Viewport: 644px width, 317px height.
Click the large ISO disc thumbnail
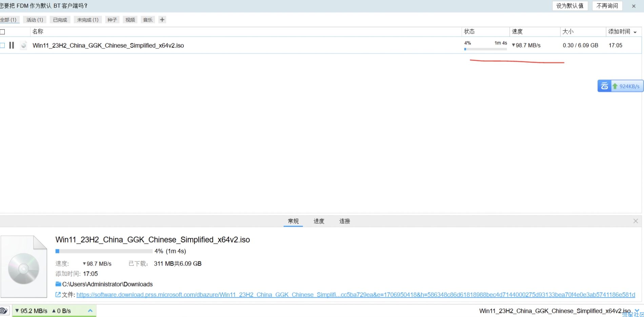coord(24,267)
